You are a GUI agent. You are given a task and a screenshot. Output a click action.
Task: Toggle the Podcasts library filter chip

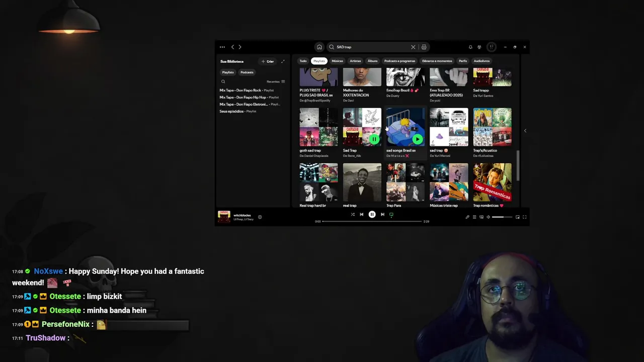247,72
